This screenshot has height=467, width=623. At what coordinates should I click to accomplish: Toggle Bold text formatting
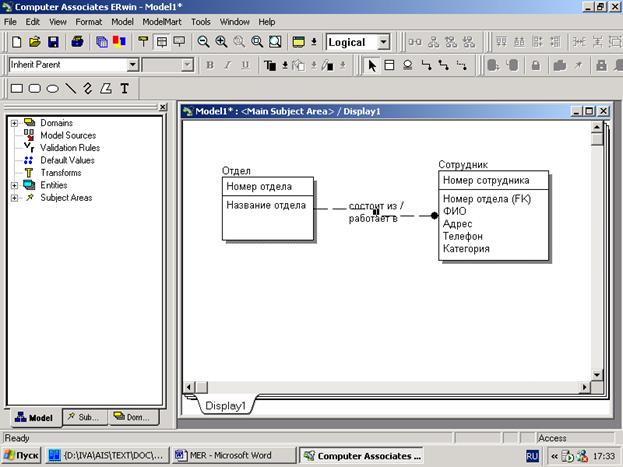tap(211, 65)
